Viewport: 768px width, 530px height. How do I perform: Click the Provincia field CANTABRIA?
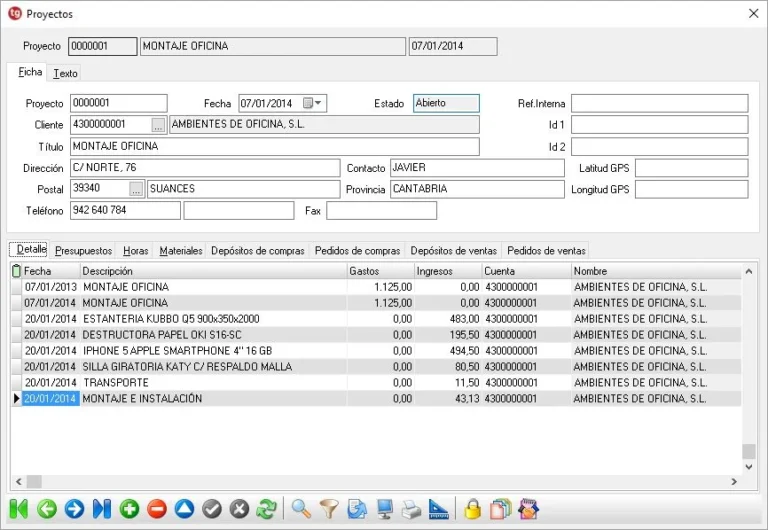point(477,190)
